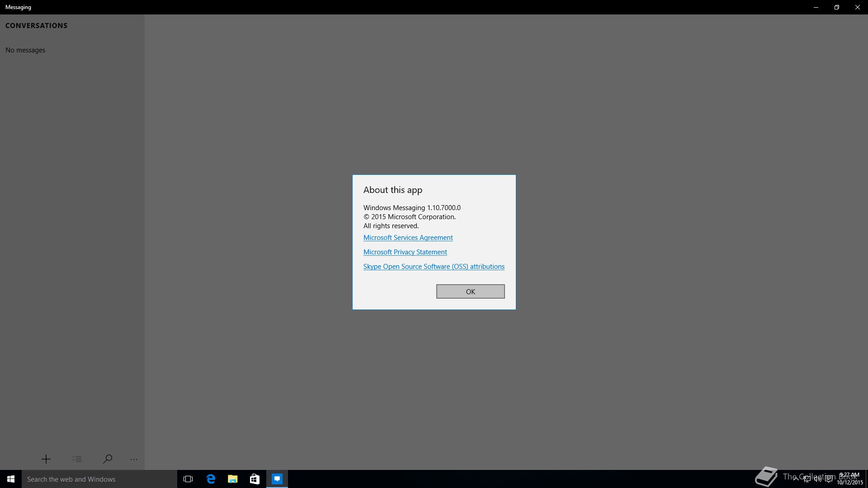
Task: Open Skype Open Source Software attributions link
Action: [434, 267]
